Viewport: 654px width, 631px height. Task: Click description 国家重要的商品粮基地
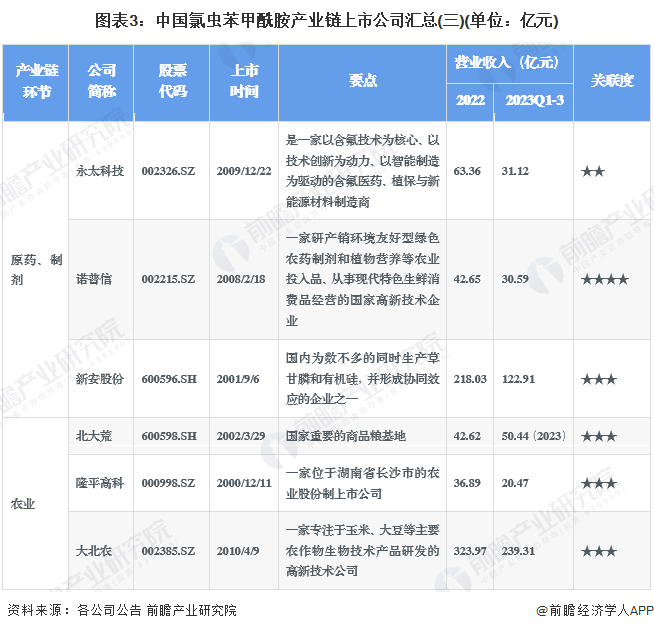pos(345,436)
